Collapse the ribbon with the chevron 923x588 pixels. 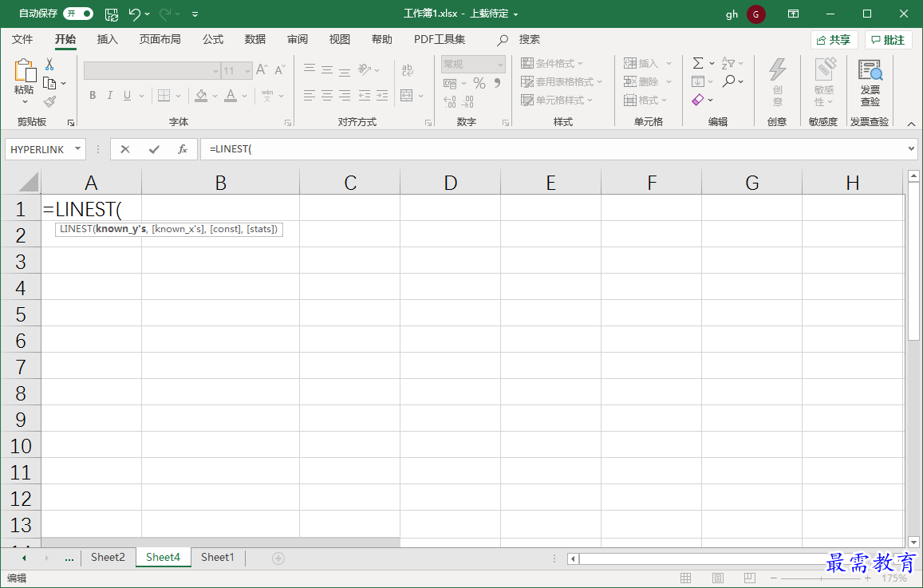pyautogui.click(x=911, y=124)
